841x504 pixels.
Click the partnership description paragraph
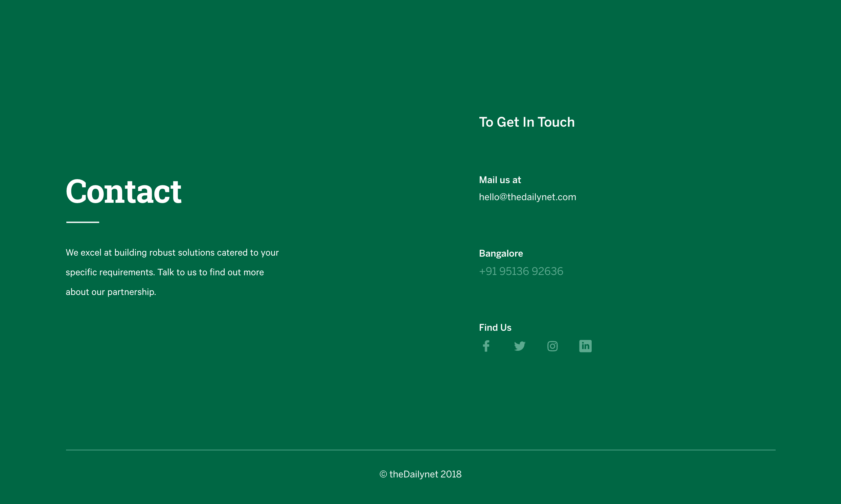[172, 272]
